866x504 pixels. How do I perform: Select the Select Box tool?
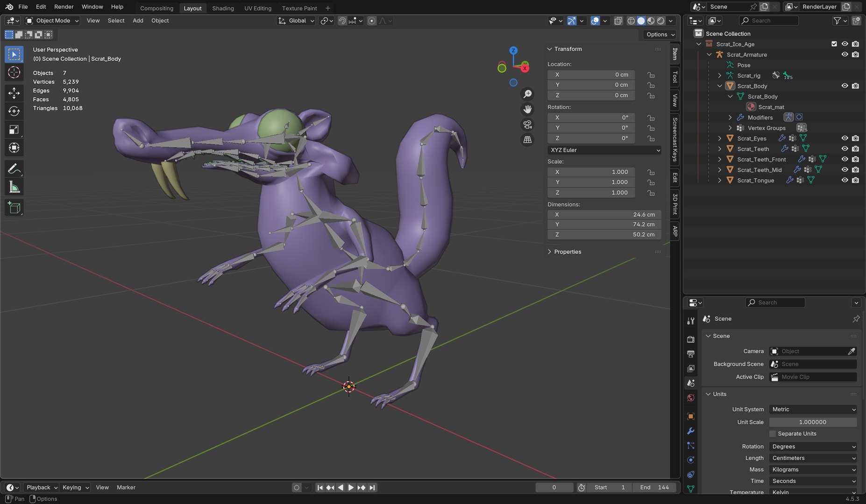point(14,55)
